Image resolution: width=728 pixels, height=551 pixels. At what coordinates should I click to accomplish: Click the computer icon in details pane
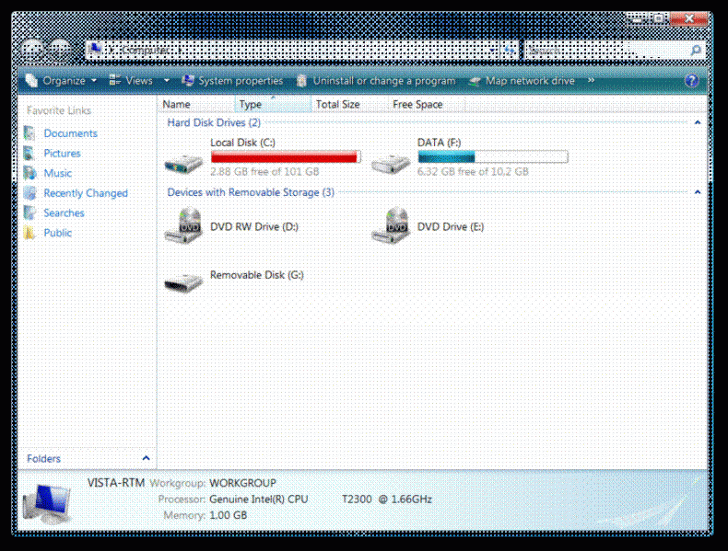(47, 504)
